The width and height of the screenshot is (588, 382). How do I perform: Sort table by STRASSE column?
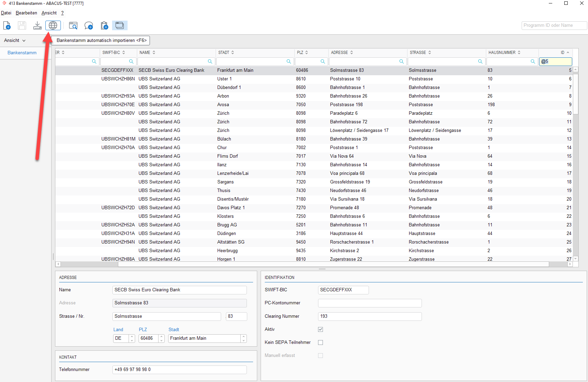pyautogui.click(x=421, y=53)
